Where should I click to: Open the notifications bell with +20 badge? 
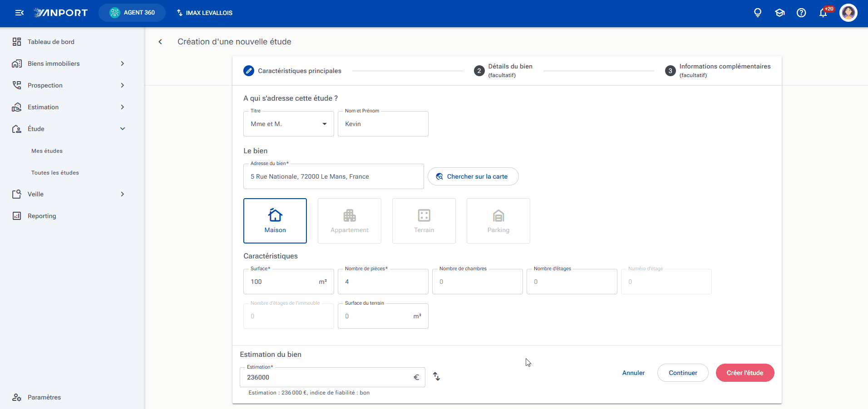point(824,13)
